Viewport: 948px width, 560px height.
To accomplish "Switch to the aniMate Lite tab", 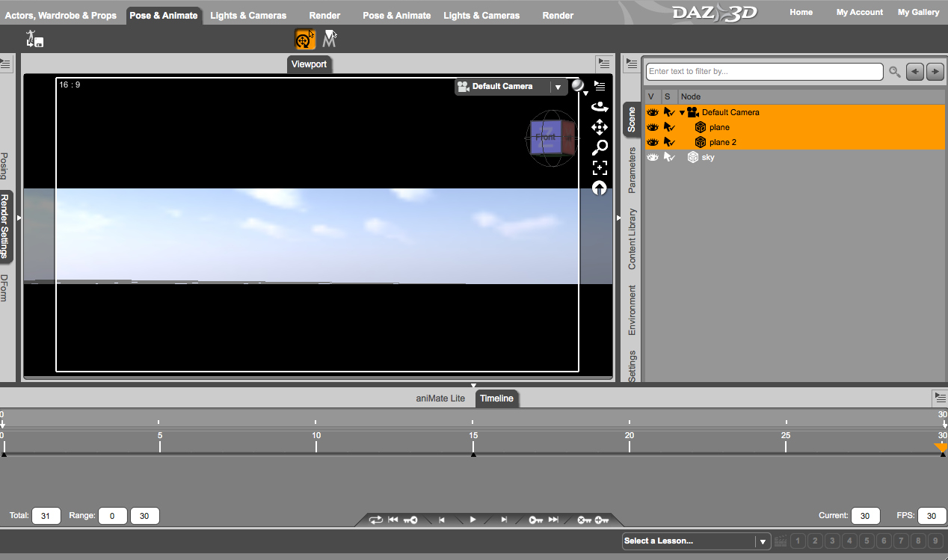I will click(x=440, y=399).
